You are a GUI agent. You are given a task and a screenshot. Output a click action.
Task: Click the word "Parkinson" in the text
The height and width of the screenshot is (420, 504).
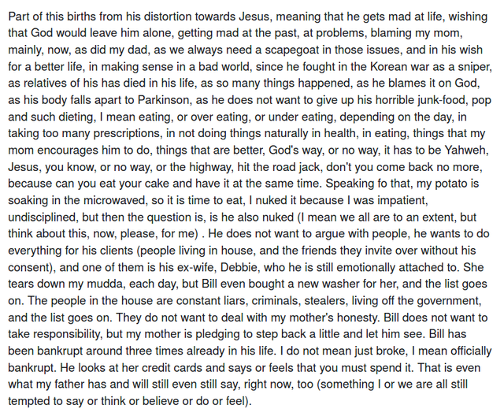[163, 100]
